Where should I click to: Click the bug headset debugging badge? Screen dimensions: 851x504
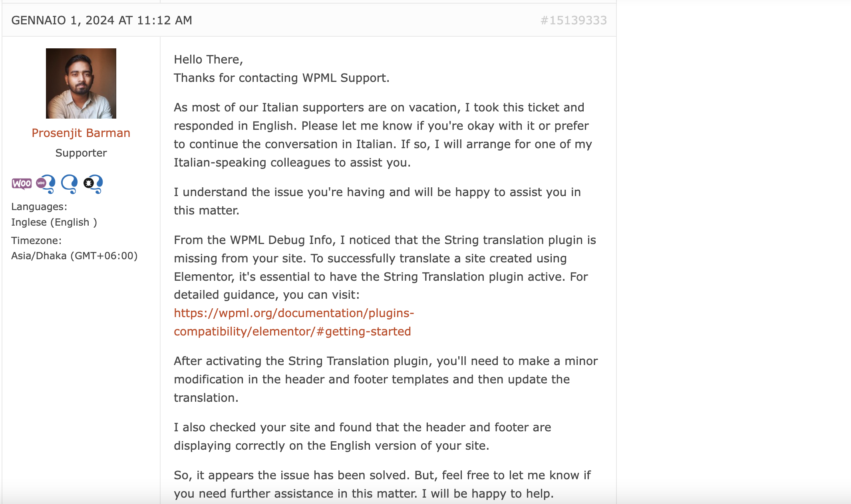click(93, 184)
